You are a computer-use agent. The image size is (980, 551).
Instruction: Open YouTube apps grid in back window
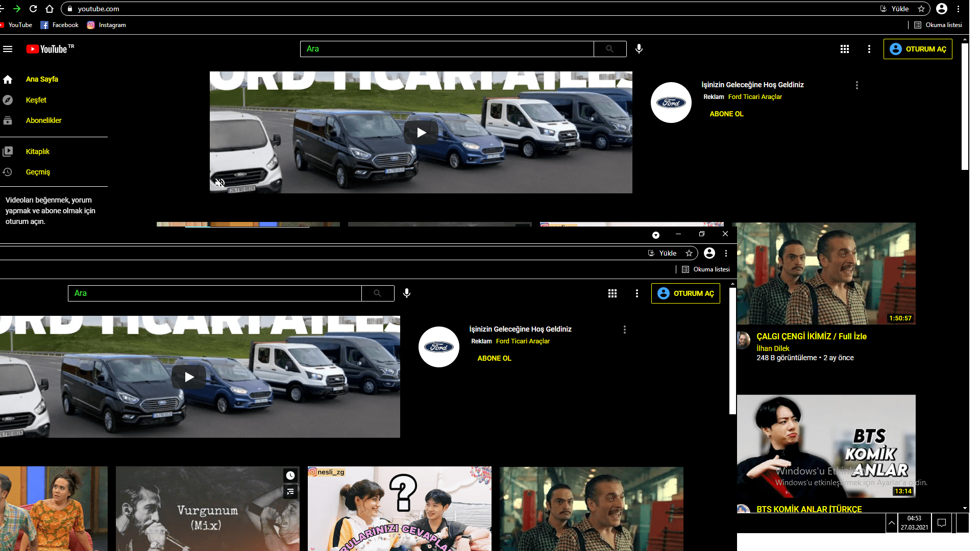point(845,49)
